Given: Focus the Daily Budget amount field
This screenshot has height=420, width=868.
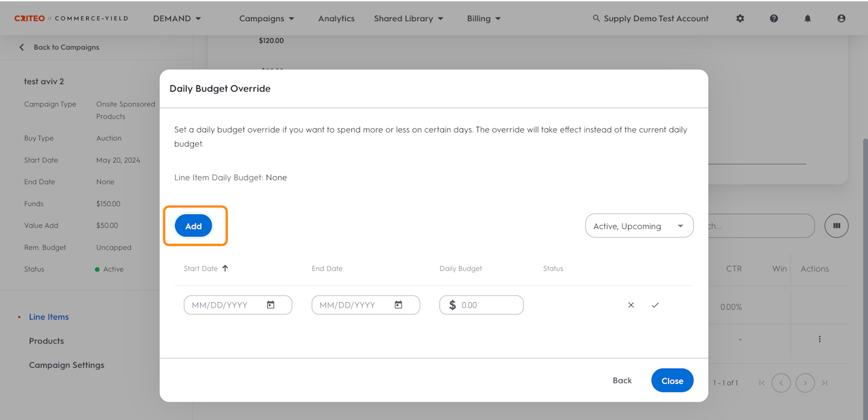Looking at the screenshot, I should tap(488, 305).
